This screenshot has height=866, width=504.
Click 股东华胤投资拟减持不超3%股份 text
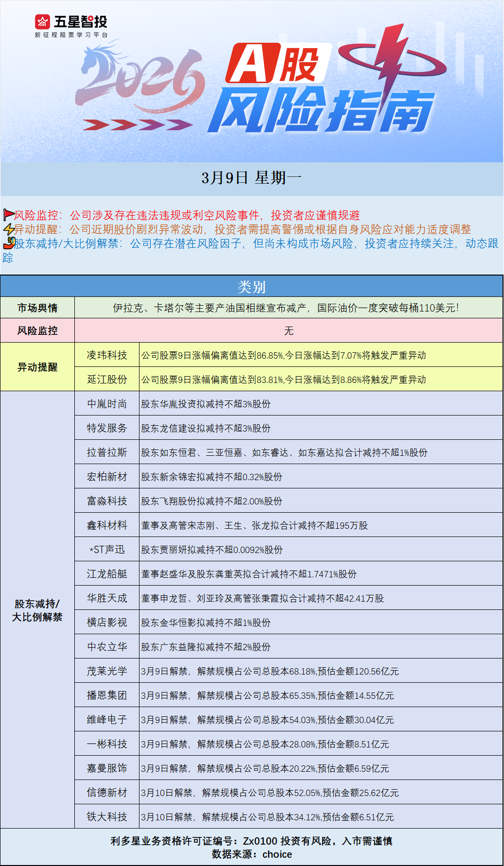pos(206,404)
